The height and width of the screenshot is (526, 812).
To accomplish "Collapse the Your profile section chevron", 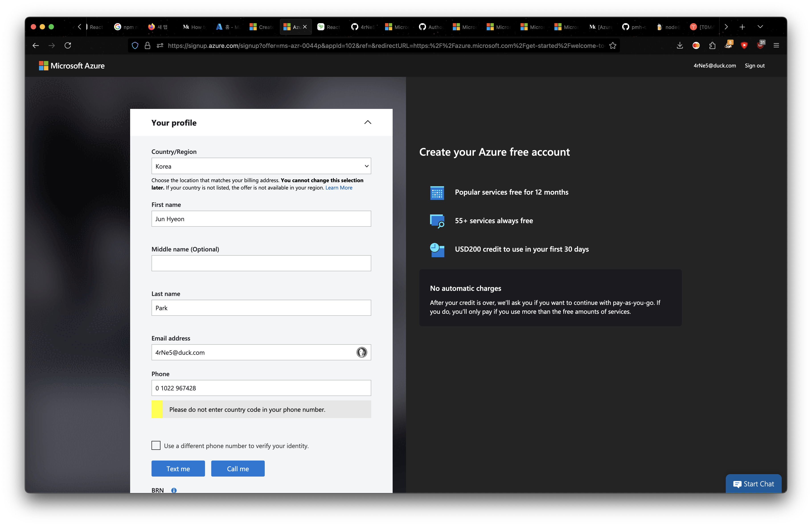I will [367, 122].
